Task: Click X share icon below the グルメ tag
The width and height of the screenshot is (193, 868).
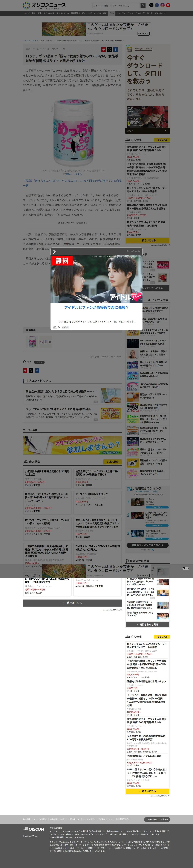Action: pos(31,370)
